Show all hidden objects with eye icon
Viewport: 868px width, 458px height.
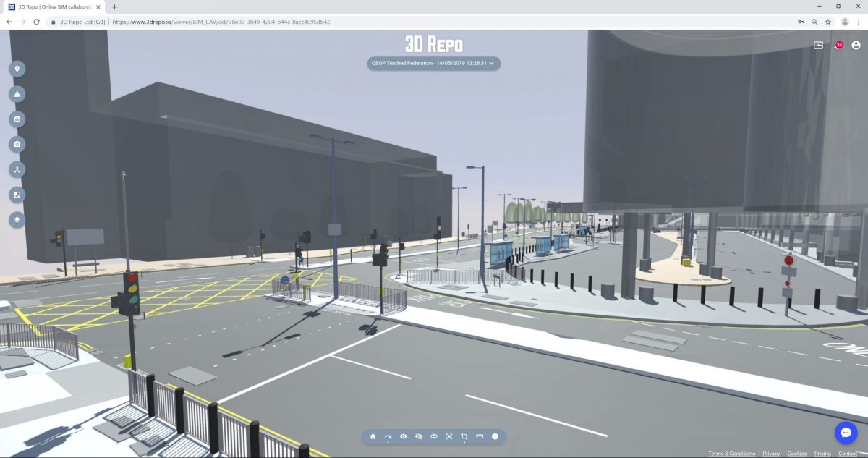pos(404,436)
